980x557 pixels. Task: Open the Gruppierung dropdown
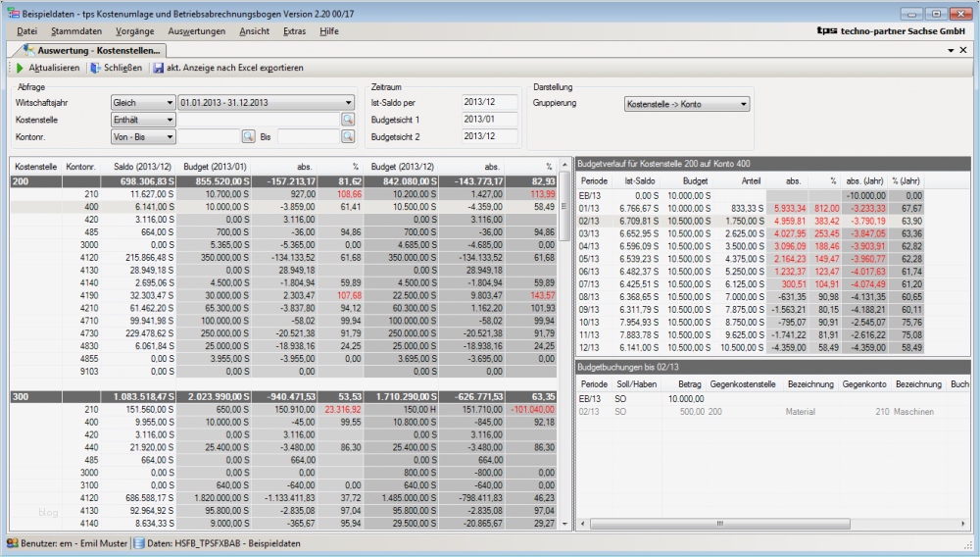686,103
